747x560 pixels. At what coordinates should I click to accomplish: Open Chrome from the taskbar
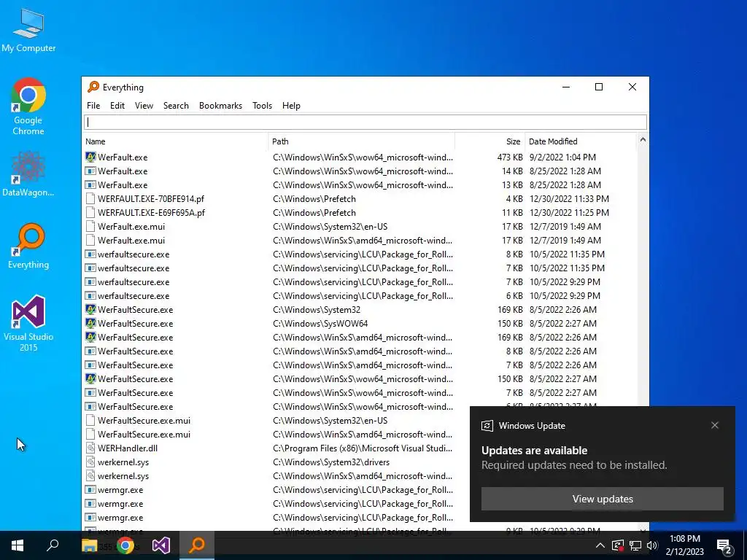[x=125, y=545]
